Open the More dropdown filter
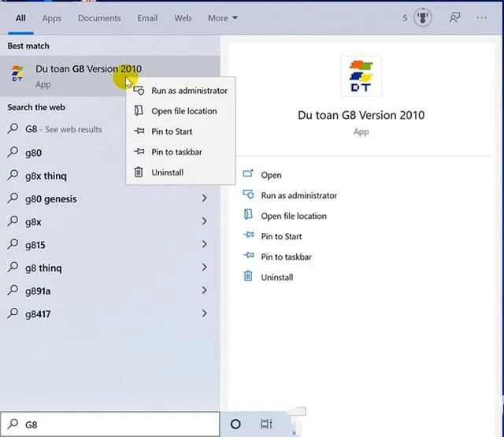The width and height of the screenshot is (504, 437). click(x=223, y=18)
